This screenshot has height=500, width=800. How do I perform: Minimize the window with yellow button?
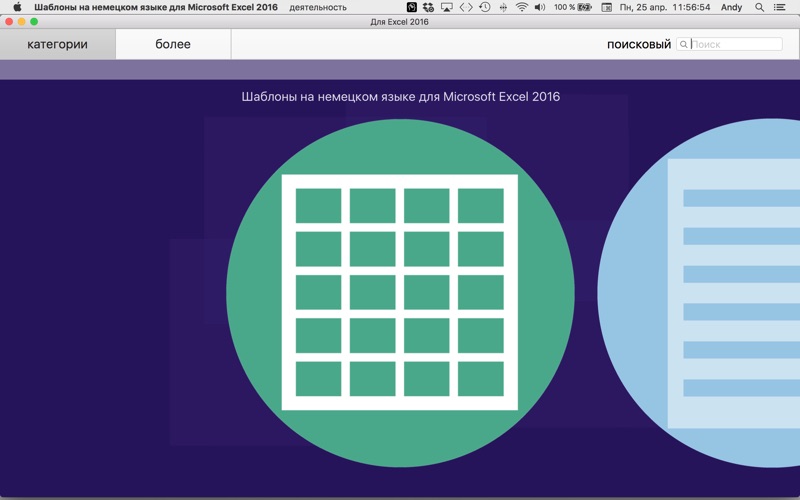pyautogui.click(x=21, y=21)
